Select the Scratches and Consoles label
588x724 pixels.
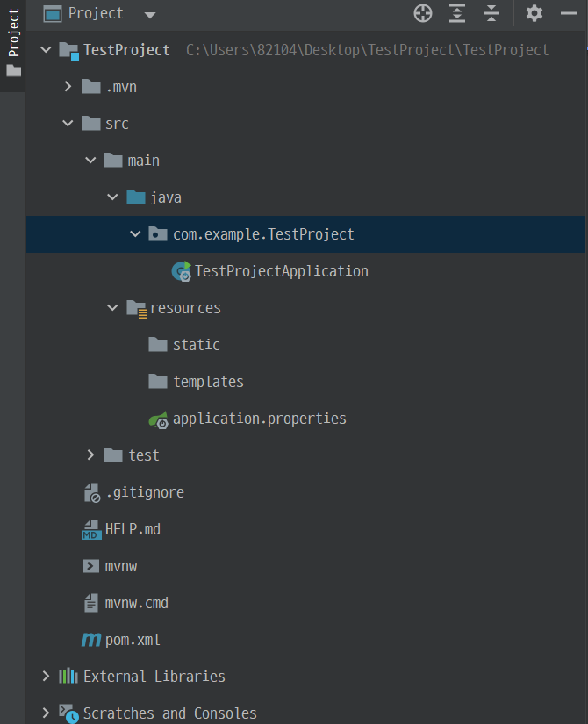click(x=169, y=713)
